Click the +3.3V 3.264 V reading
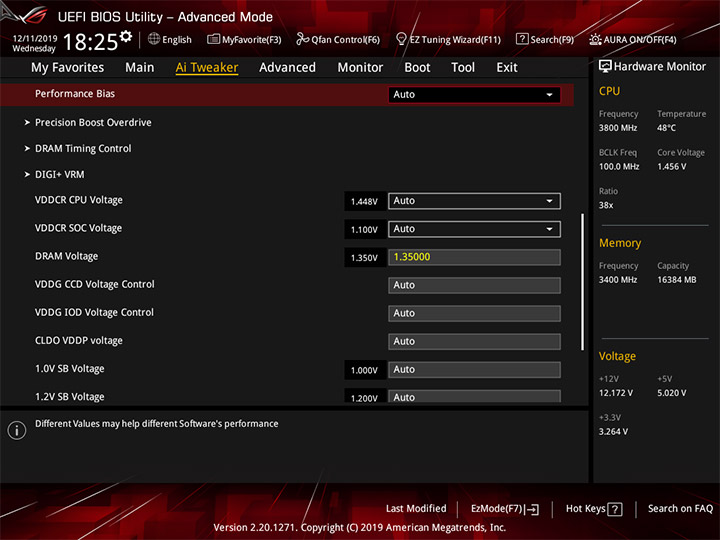Image resolution: width=720 pixels, height=540 pixels. tap(613, 432)
